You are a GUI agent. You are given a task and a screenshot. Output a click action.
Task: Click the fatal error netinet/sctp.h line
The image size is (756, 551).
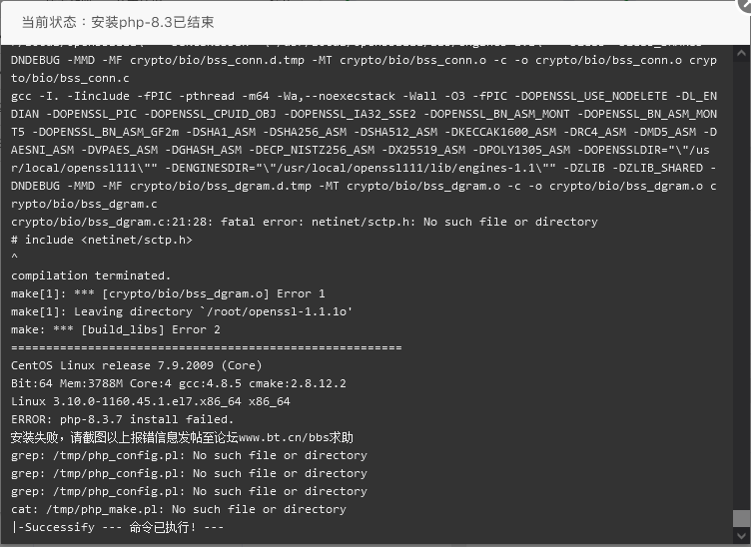(x=305, y=222)
